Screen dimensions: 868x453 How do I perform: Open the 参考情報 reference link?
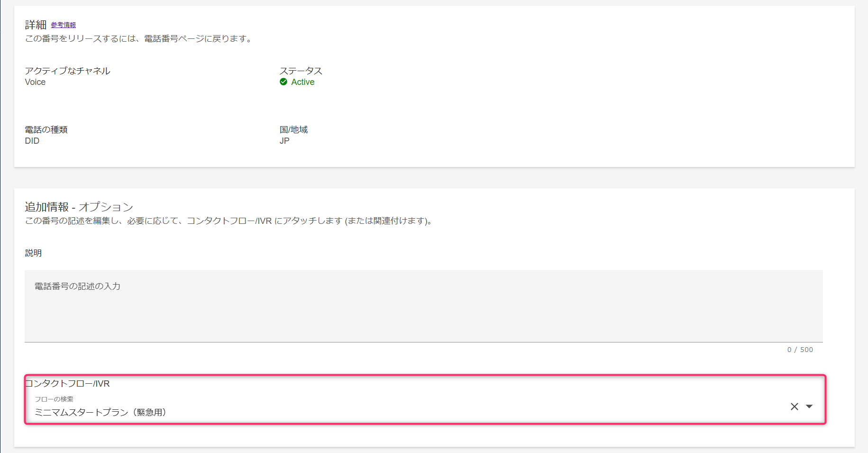63,25
